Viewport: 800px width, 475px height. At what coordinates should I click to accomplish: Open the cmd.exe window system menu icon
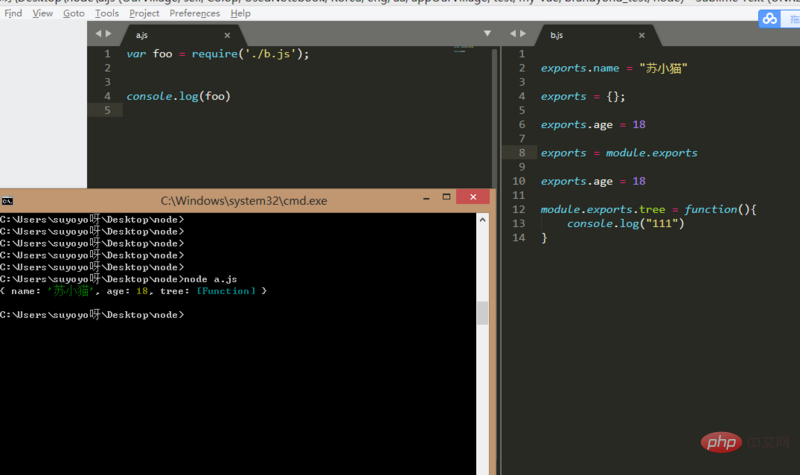[x=7, y=201]
